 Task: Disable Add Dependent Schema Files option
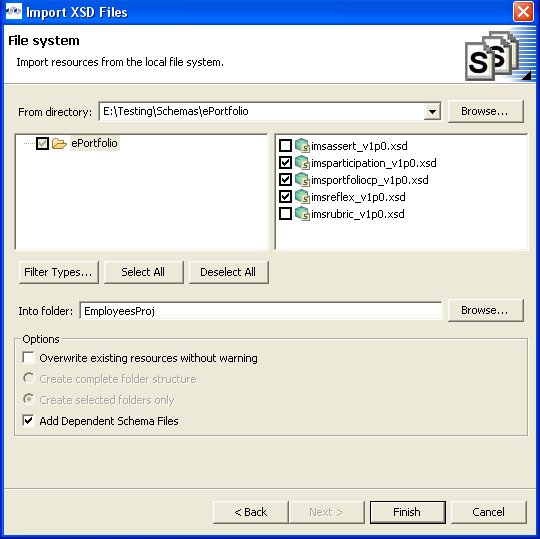[28, 421]
